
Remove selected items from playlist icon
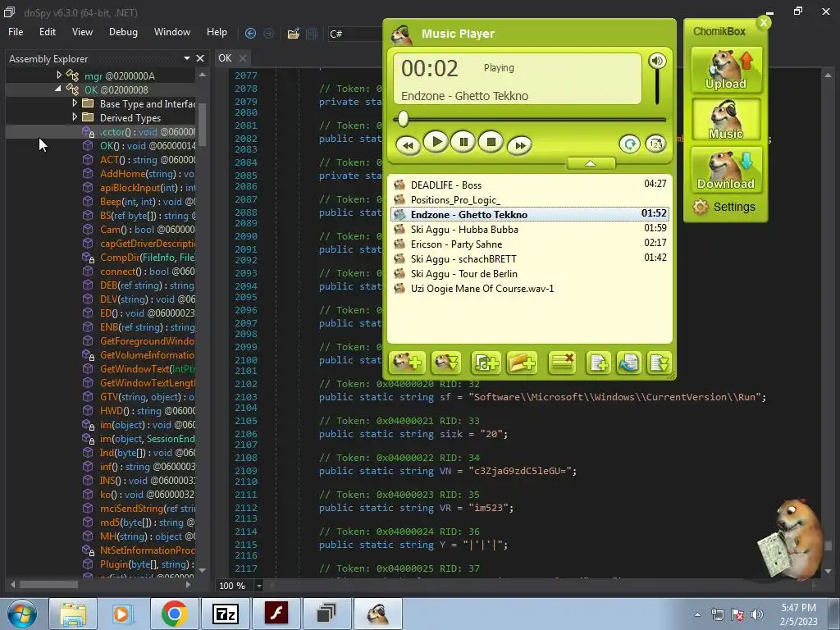(562, 363)
